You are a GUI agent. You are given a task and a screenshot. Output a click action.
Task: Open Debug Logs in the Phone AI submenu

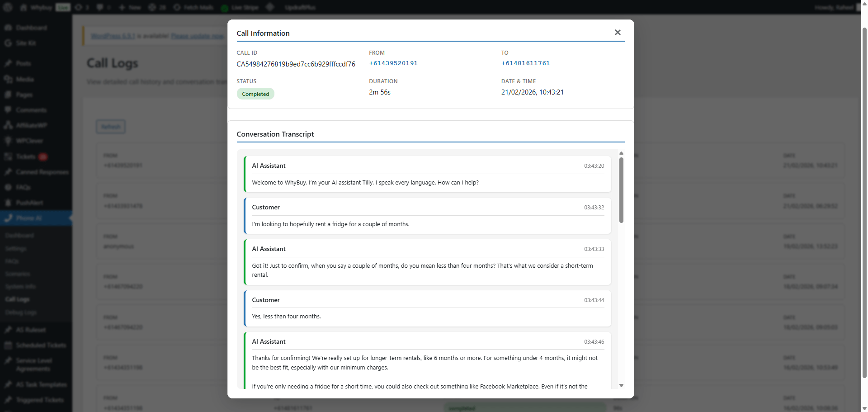(x=21, y=313)
